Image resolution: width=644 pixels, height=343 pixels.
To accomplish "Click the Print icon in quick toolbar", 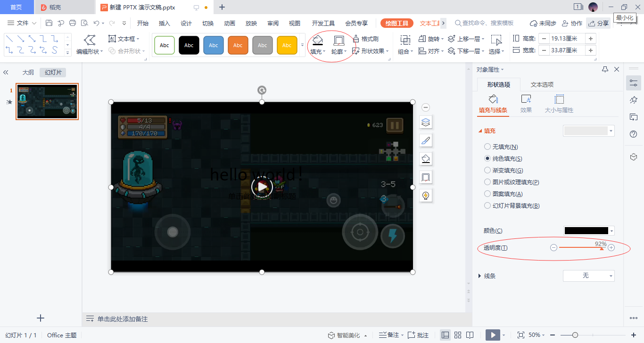I will pyautogui.click(x=73, y=23).
